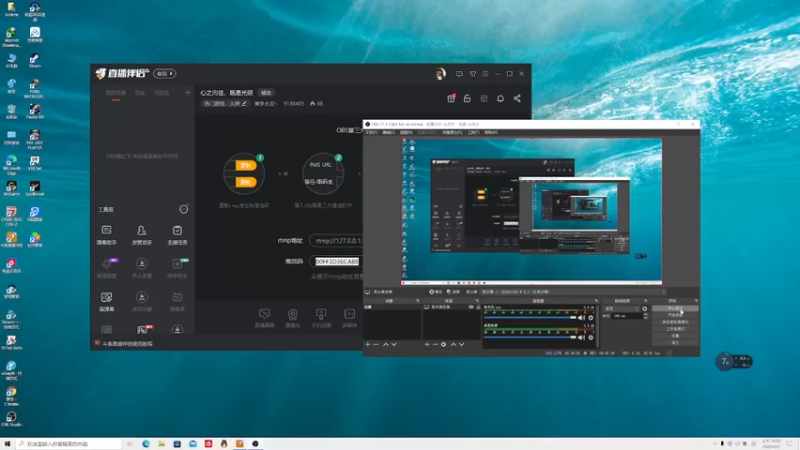This screenshot has height=450, width=800.
Task: Open the 房管助手 tool in the toolbox
Action: pyautogui.click(x=142, y=235)
